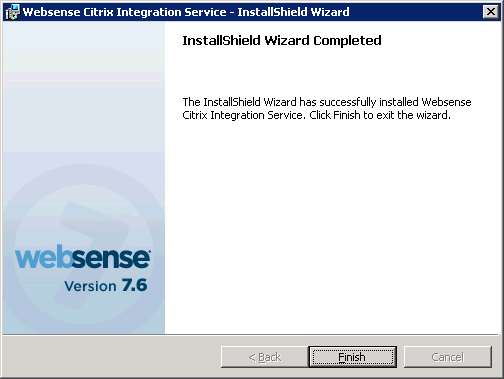This screenshot has width=504, height=379.
Task: Click the gray button bar left of Back
Action: pos(112,357)
